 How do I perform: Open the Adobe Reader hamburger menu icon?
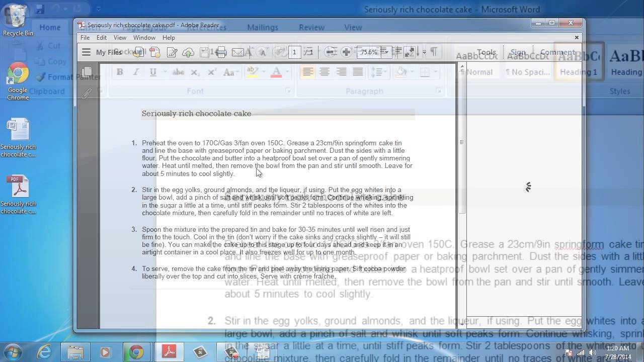(86, 52)
